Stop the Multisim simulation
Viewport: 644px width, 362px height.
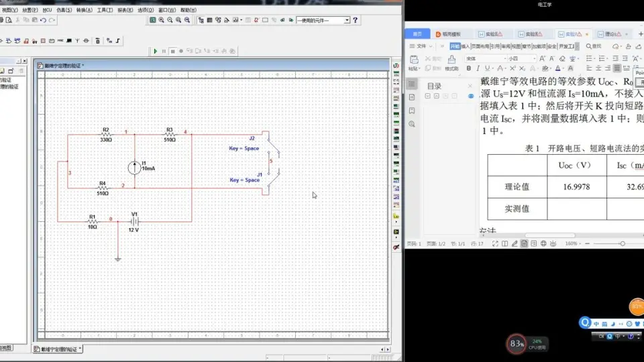(173, 52)
